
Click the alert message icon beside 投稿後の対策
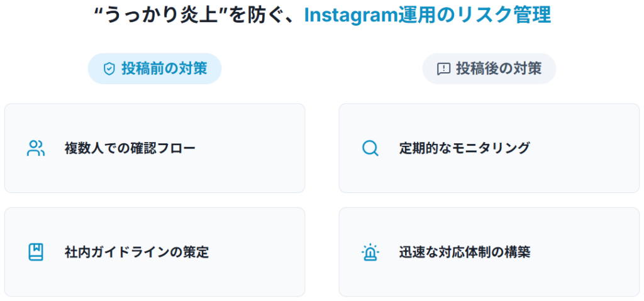pos(443,69)
